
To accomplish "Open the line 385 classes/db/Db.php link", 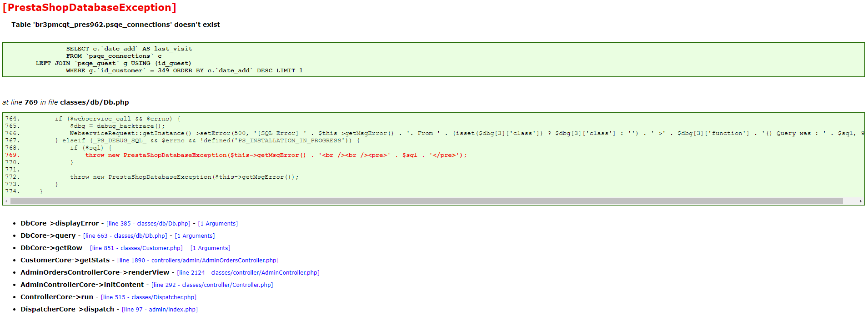I will point(148,224).
